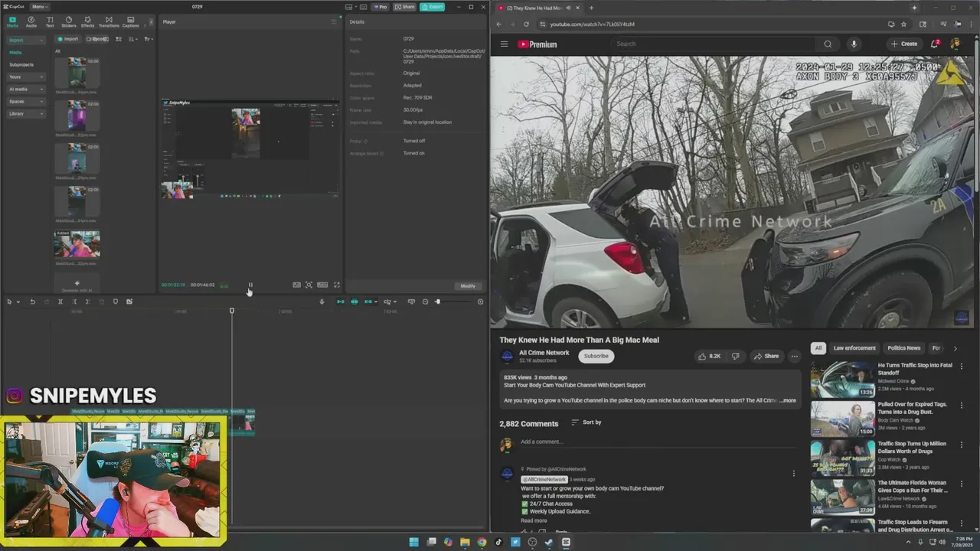980x551 pixels.
Task: Click the Record button in media panel
Action: coord(97,39)
